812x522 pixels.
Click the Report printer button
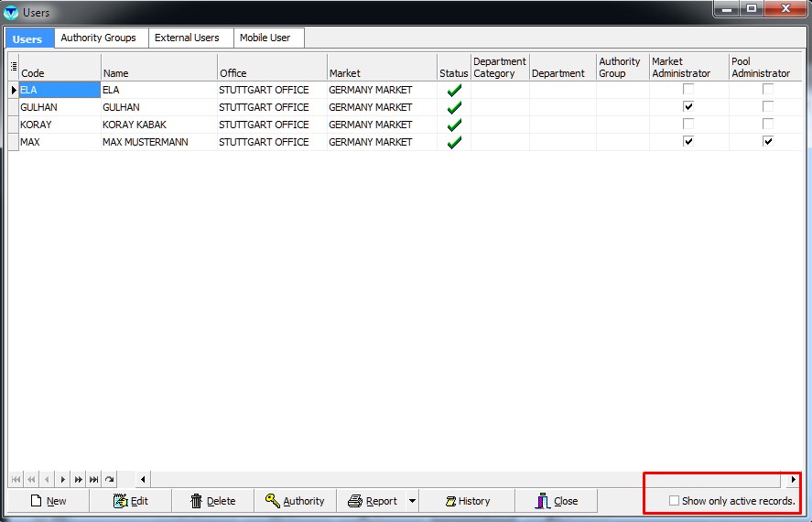click(372, 501)
